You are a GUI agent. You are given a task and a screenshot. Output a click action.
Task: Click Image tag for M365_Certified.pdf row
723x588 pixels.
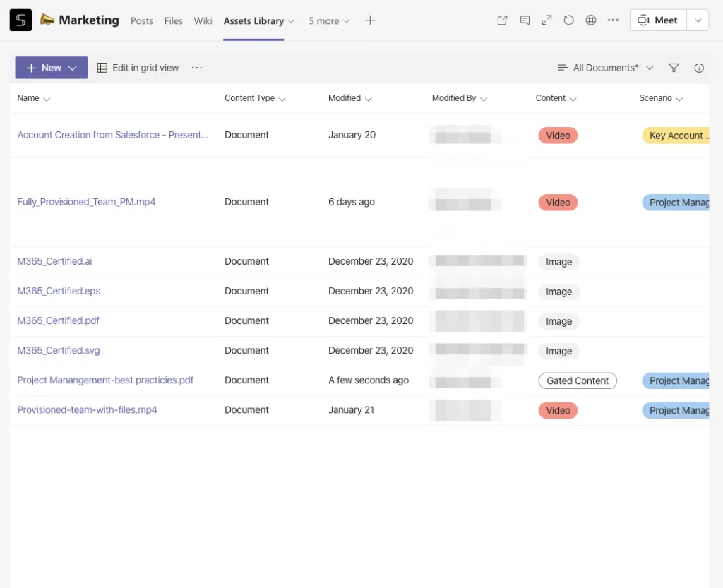559,321
